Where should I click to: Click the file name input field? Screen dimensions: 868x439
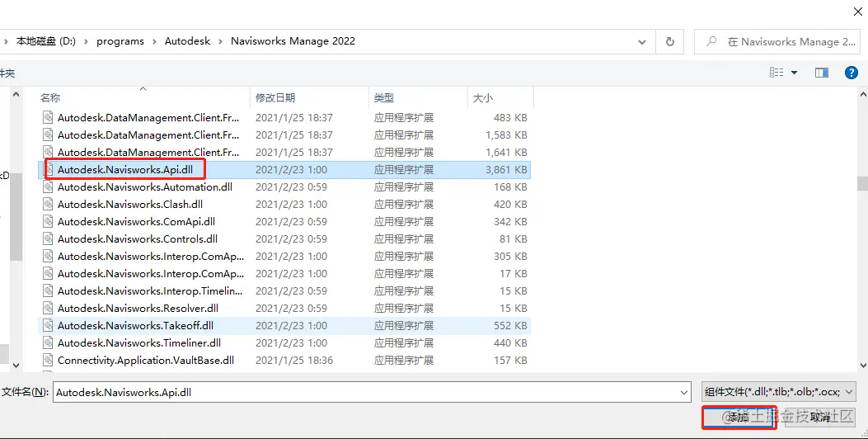(x=372, y=392)
